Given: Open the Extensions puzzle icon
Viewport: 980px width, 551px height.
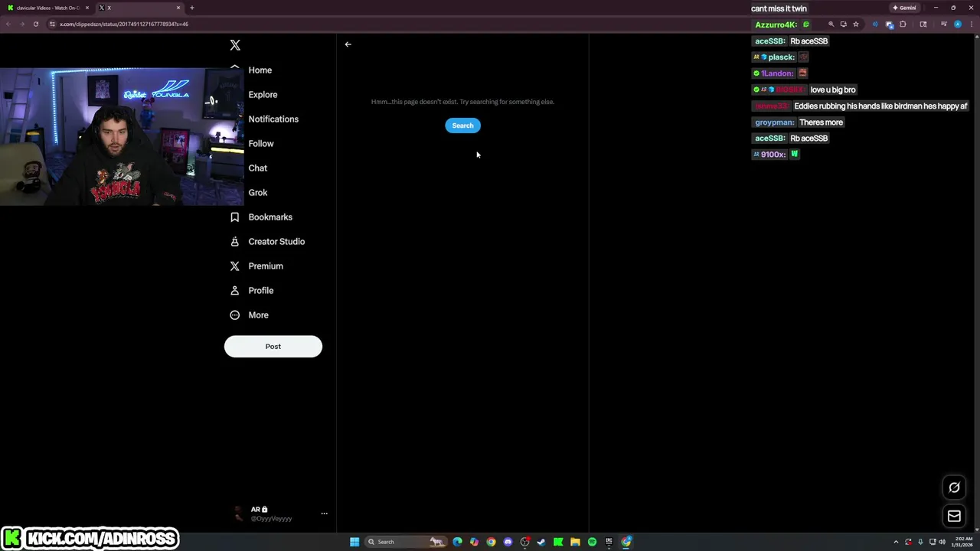Looking at the screenshot, I should [x=903, y=24].
